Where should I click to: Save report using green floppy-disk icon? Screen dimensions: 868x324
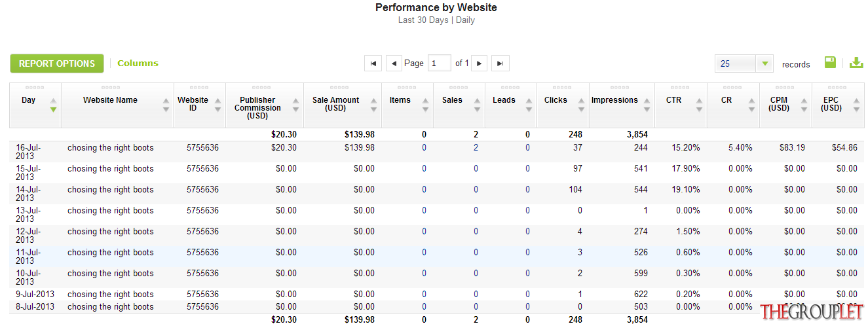[x=830, y=62]
